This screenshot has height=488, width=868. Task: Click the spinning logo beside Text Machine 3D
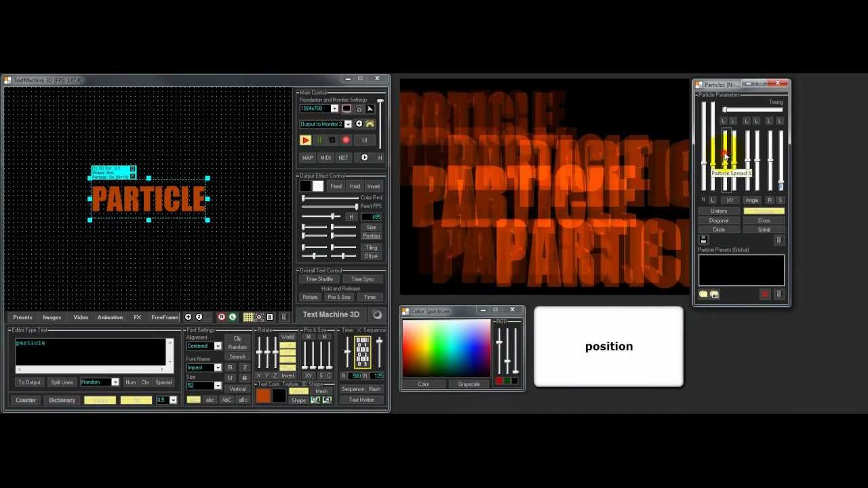pyautogui.click(x=377, y=314)
